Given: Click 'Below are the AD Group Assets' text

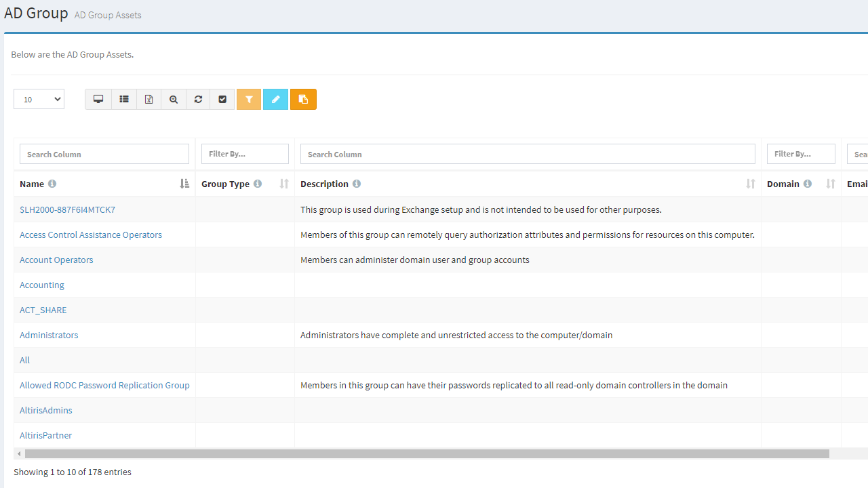Looking at the screenshot, I should (72, 54).
